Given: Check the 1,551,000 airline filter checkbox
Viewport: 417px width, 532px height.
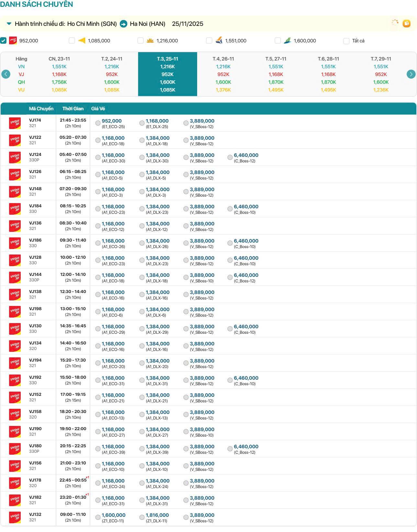Looking at the screenshot, I should (209, 40).
